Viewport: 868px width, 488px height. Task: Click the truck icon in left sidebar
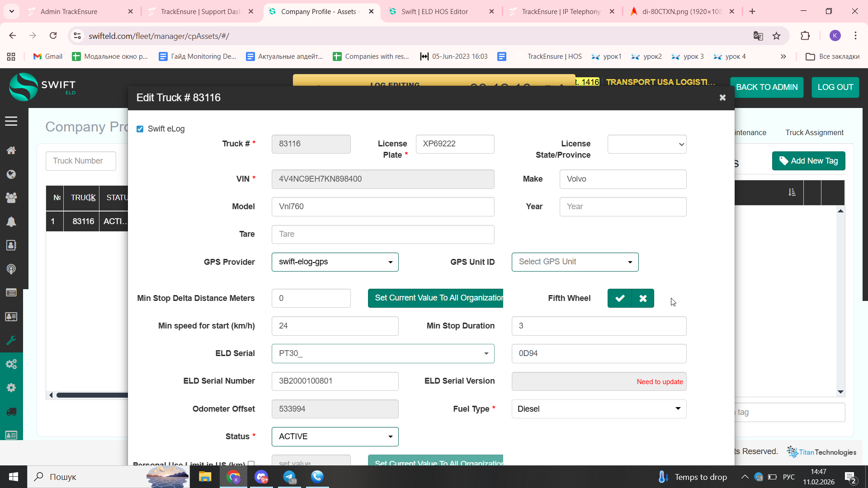click(11, 412)
